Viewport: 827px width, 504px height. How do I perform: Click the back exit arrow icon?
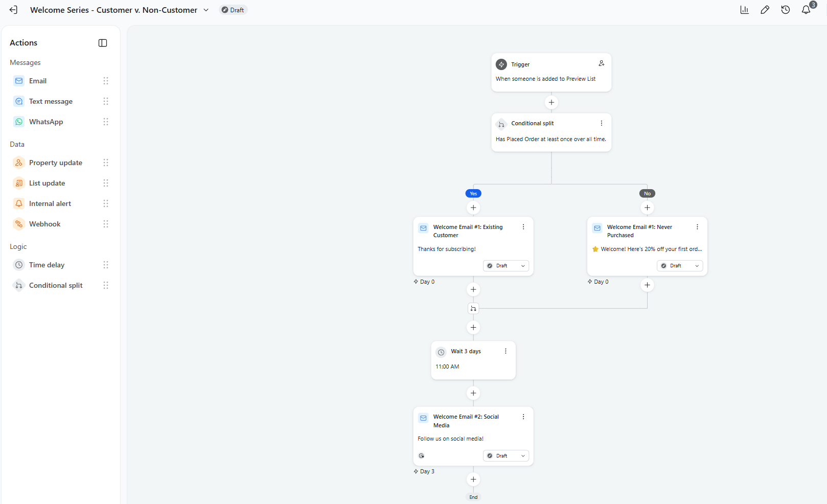click(x=13, y=10)
